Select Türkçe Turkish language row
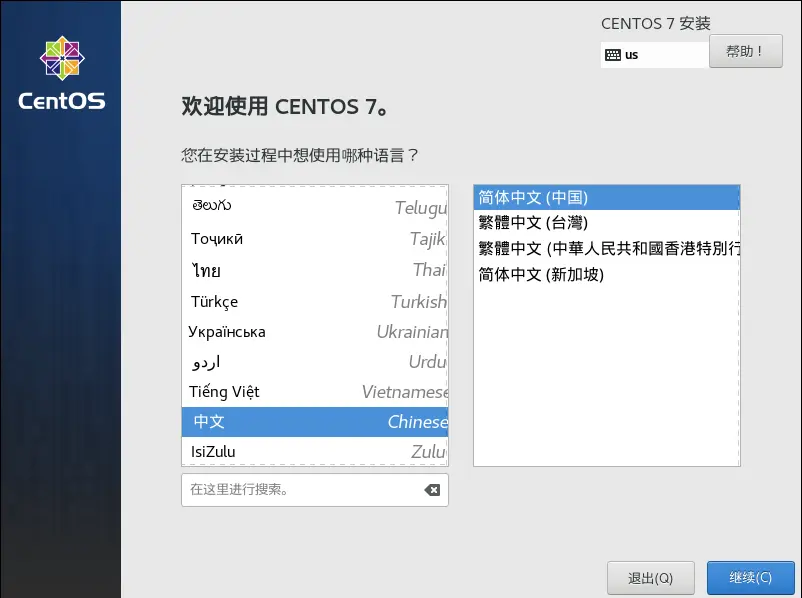The height and width of the screenshot is (598, 802). coord(315,301)
